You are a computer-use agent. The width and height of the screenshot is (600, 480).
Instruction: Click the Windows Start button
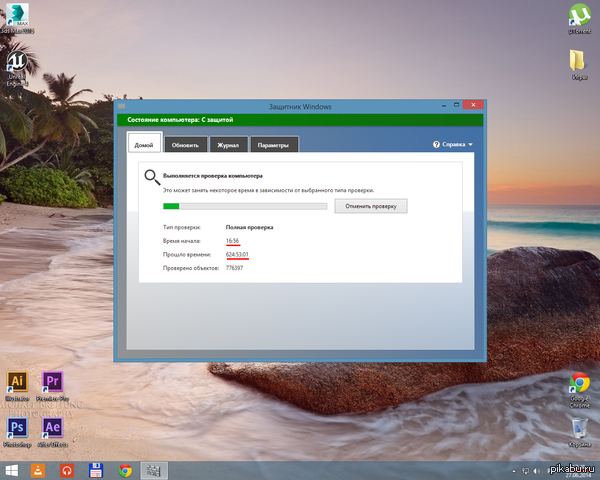click(x=13, y=470)
